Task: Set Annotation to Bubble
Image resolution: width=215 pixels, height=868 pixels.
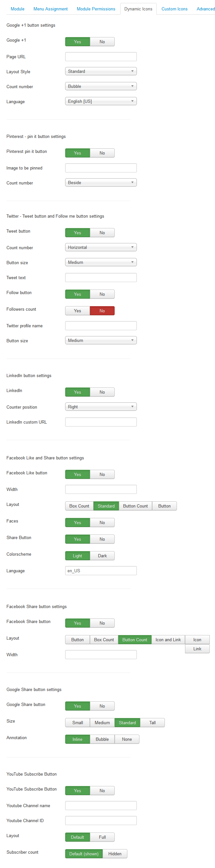Action: click(x=102, y=739)
